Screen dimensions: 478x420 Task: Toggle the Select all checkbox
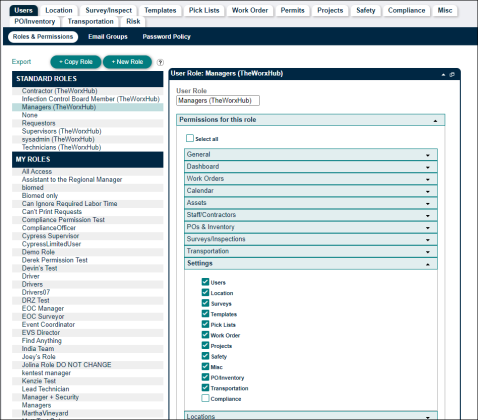pos(190,138)
